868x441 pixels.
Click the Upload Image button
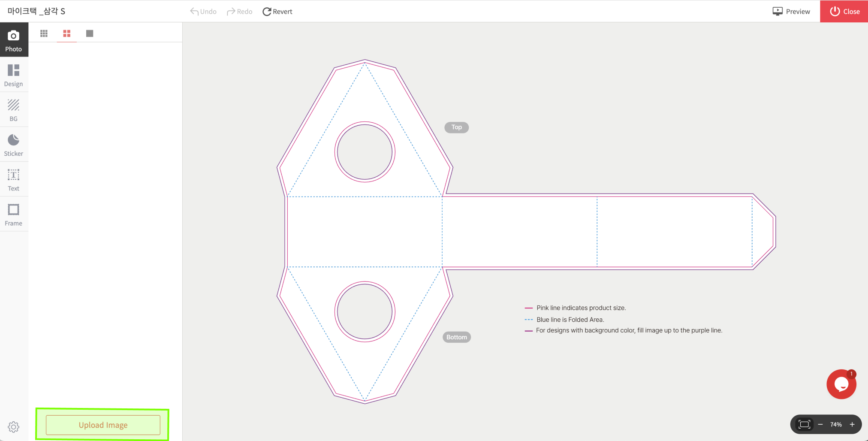pos(103,425)
